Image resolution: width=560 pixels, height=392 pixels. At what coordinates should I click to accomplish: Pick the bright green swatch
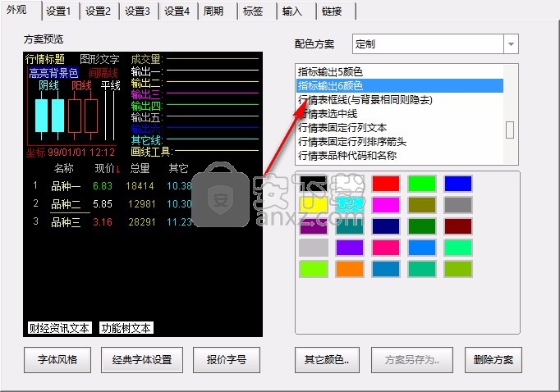[422, 184]
